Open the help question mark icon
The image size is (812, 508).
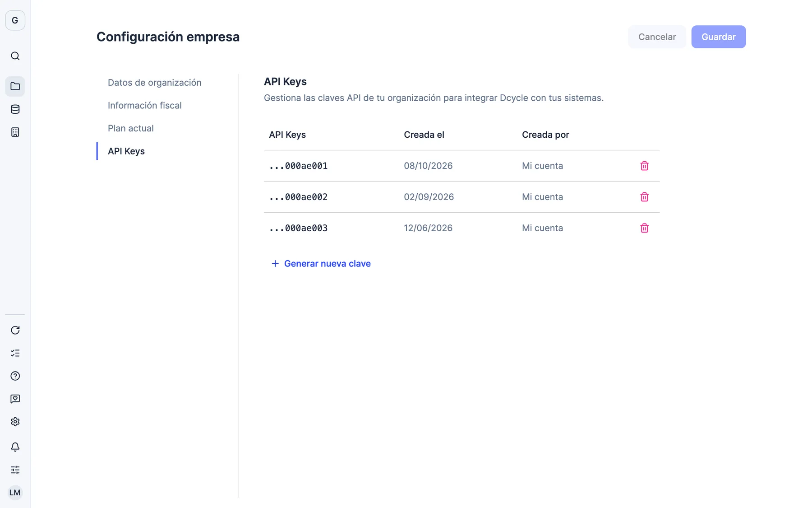(x=15, y=376)
